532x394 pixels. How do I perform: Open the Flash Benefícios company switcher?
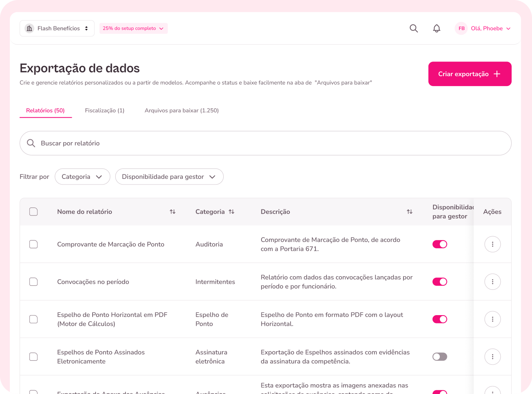point(57,28)
